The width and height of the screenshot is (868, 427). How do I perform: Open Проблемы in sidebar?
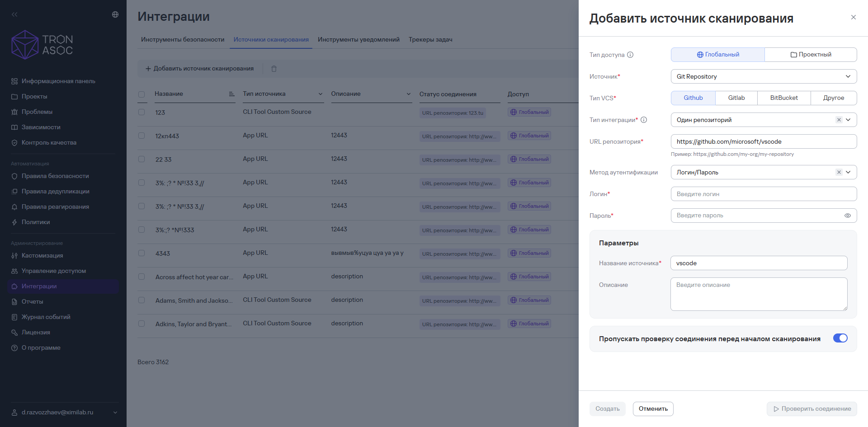click(x=37, y=112)
